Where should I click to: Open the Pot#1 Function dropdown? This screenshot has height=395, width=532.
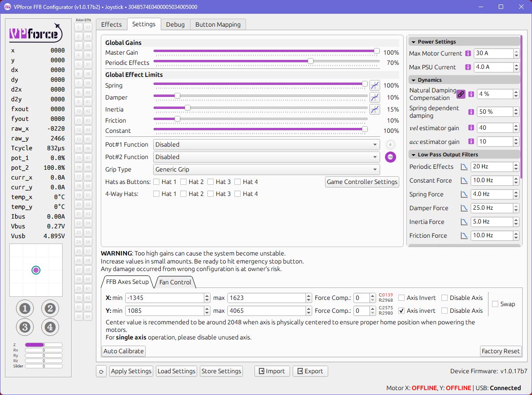[x=266, y=144]
